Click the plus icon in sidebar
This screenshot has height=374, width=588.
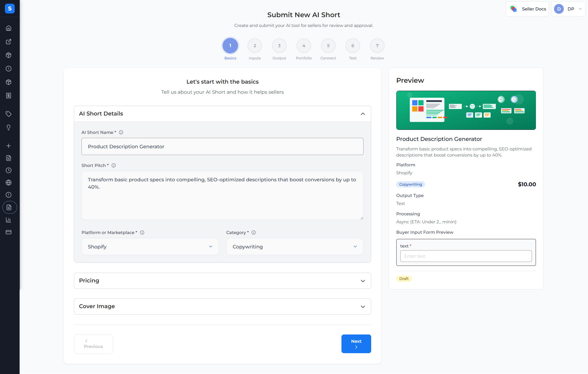pos(9,146)
